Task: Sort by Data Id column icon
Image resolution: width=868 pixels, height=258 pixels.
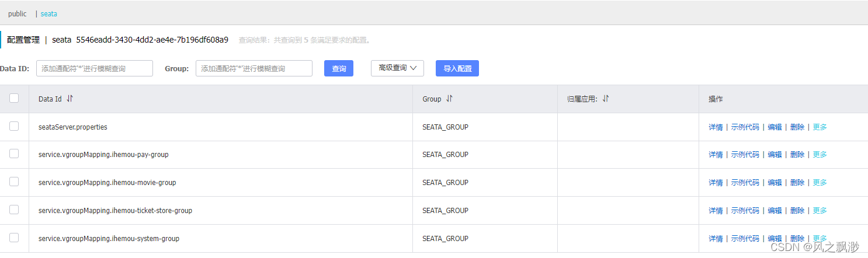Action: (70, 99)
